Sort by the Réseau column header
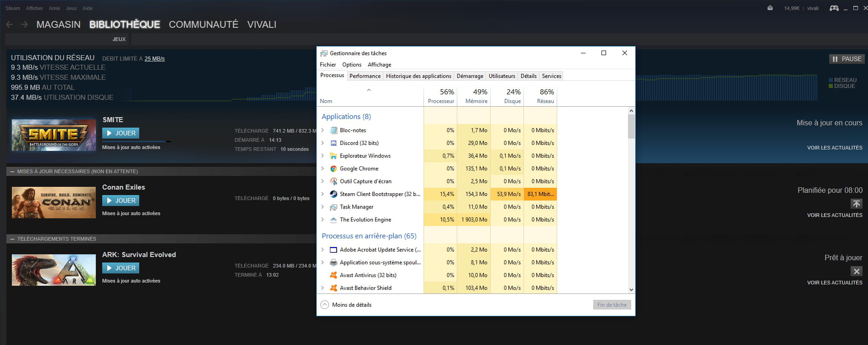Viewport: 868px width, 345px height. coord(540,96)
